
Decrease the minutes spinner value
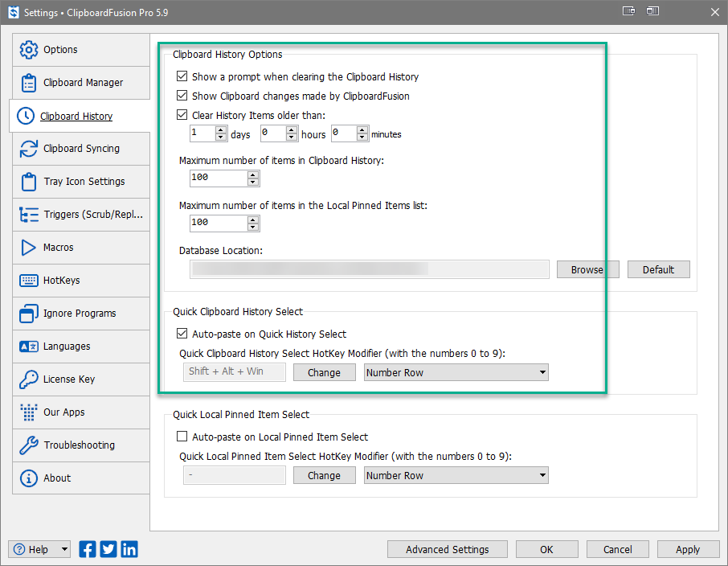[362, 137]
